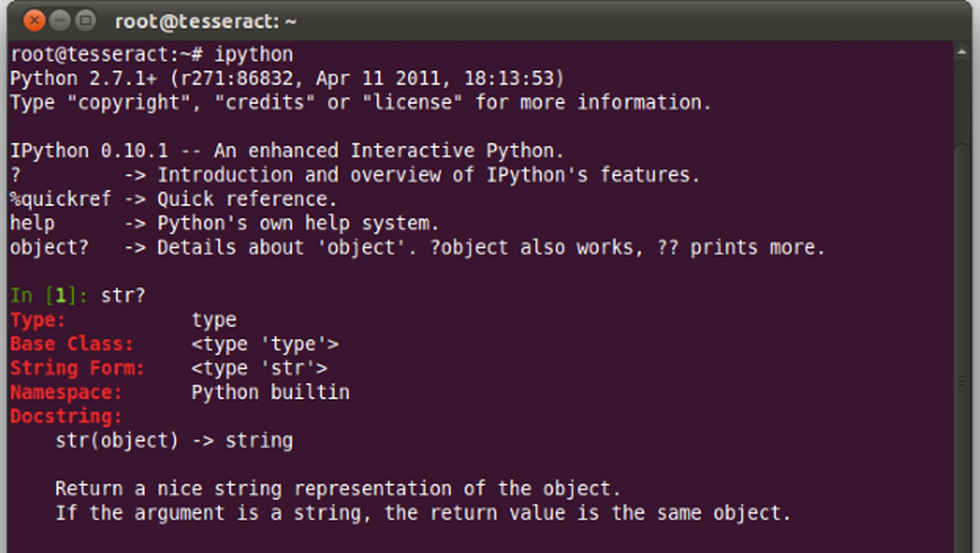
Task: Close the root@tesseract terminal window
Action: click(x=34, y=21)
